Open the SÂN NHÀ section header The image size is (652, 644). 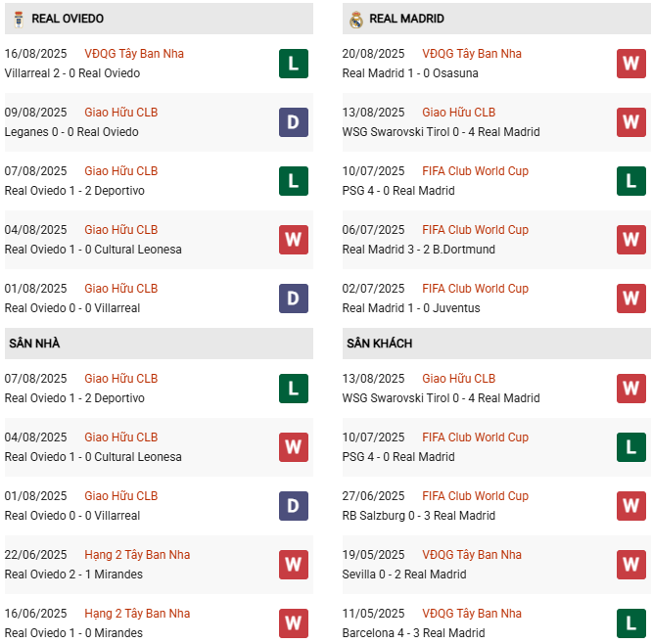(35, 344)
